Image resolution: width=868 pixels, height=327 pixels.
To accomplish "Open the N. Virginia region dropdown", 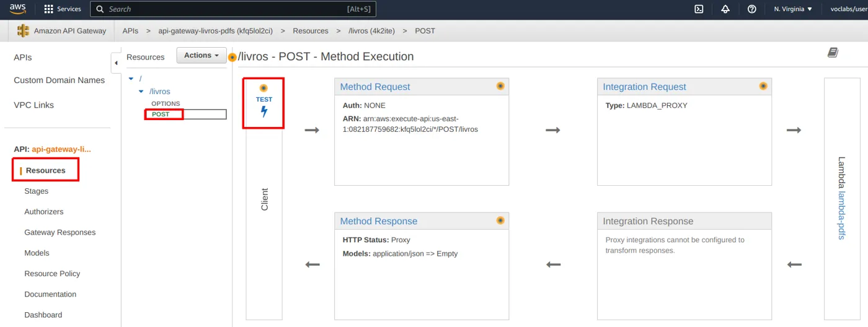I will click(793, 9).
